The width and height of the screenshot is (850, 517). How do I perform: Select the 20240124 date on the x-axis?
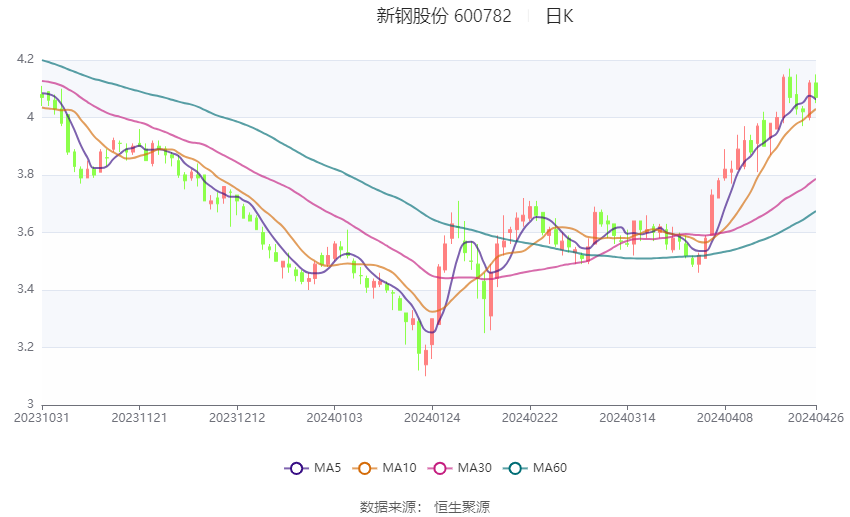432,418
